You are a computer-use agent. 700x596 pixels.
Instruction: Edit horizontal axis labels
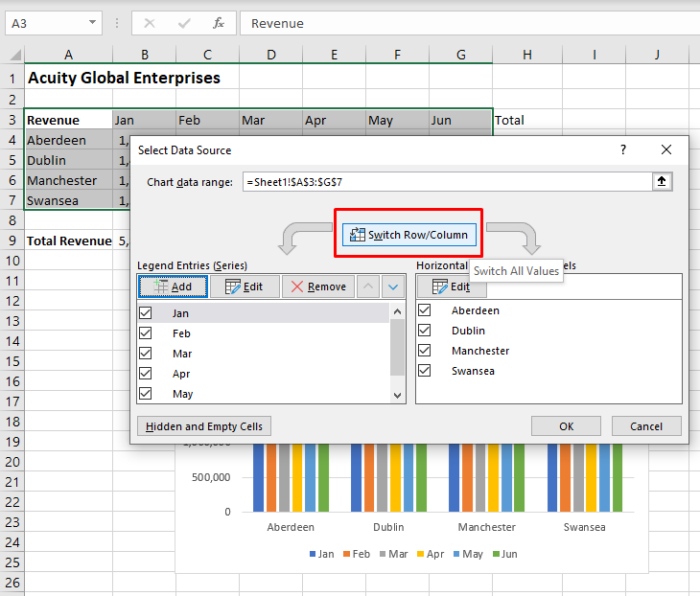pos(452,287)
